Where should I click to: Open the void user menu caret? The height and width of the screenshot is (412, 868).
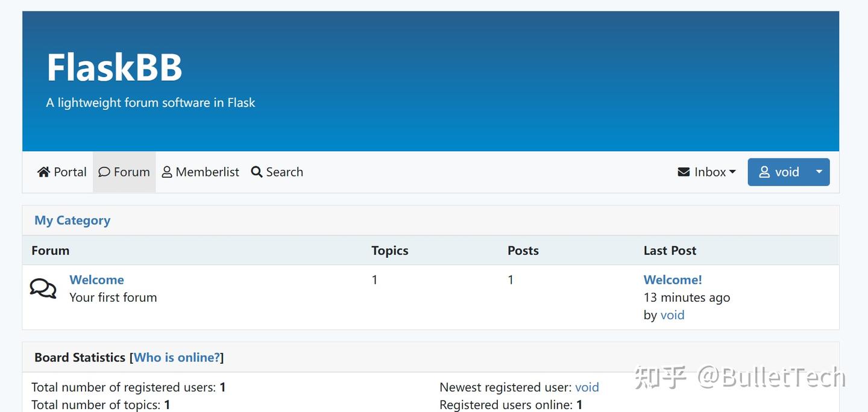click(819, 172)
